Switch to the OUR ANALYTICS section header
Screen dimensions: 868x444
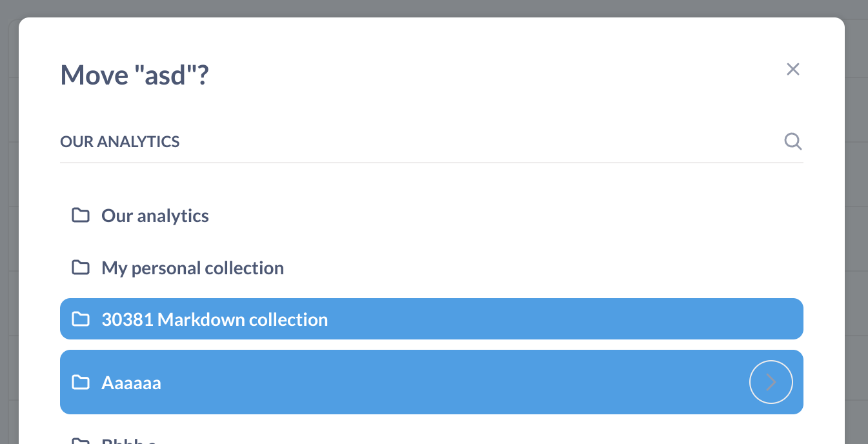[119, 141]
